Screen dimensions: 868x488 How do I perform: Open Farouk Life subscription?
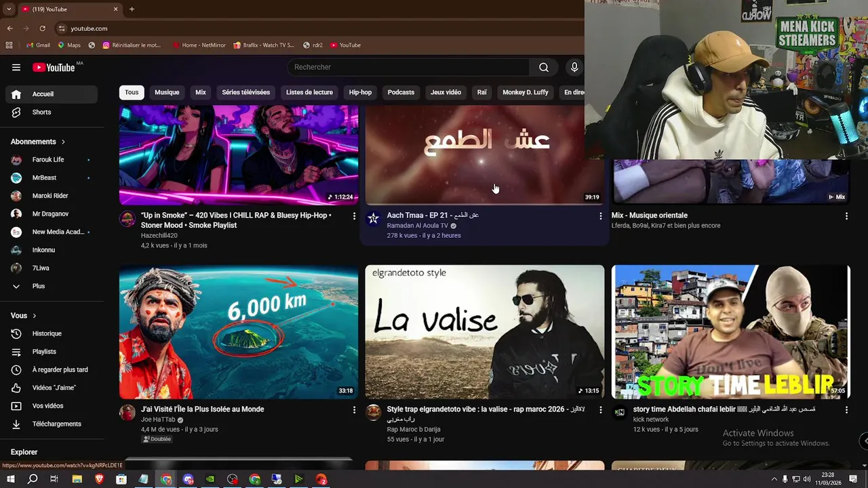tap(52, 159)
